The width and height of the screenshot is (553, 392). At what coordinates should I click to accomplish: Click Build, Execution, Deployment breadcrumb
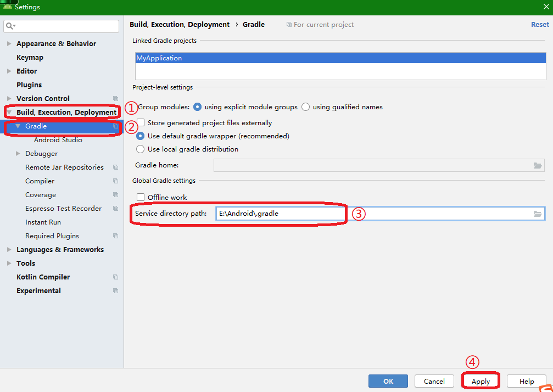click(x=180, y=25)
